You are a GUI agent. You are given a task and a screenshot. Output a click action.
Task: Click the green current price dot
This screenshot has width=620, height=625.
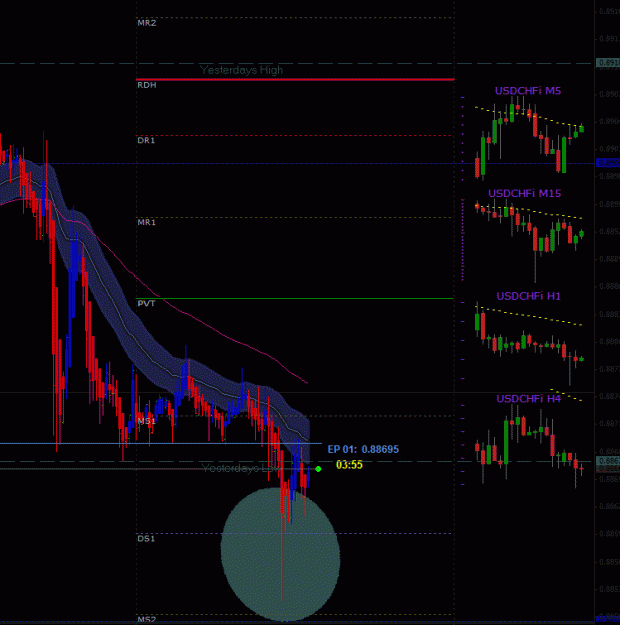pos(318,469)
